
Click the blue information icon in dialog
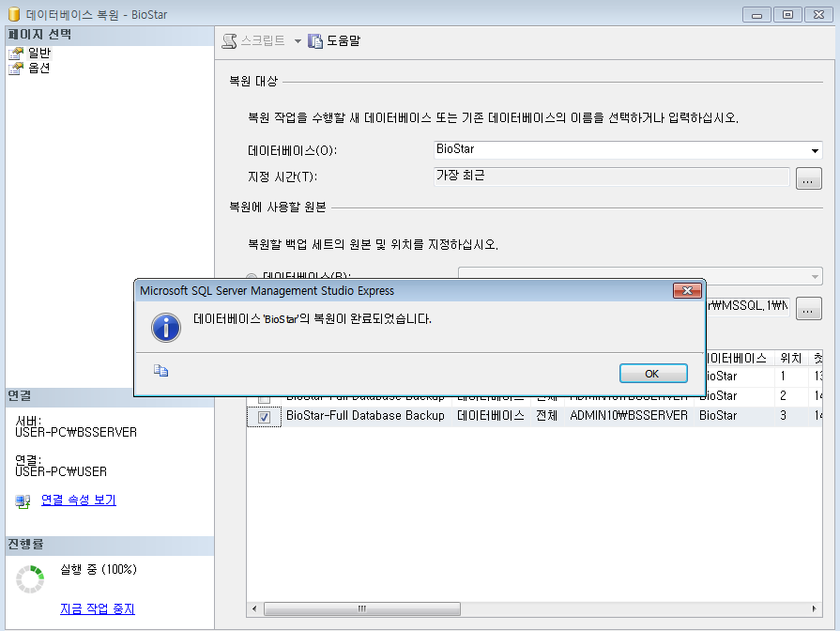[x=166, y=328]
